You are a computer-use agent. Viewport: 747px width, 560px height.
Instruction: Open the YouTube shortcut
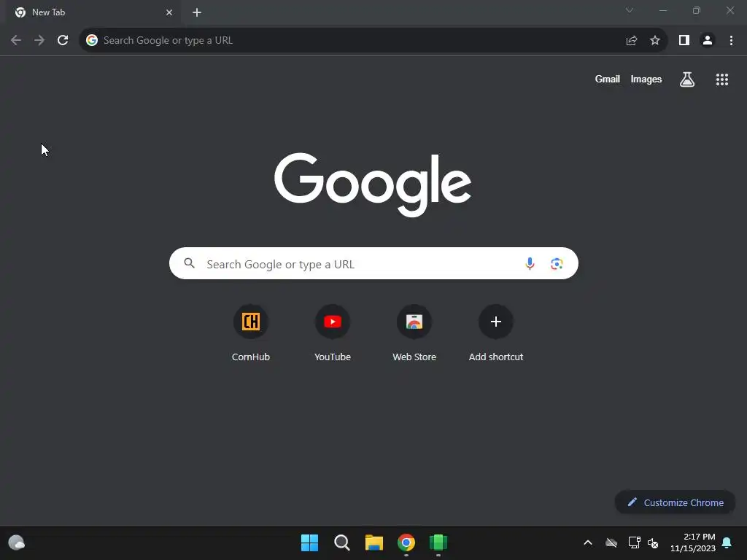333,332
